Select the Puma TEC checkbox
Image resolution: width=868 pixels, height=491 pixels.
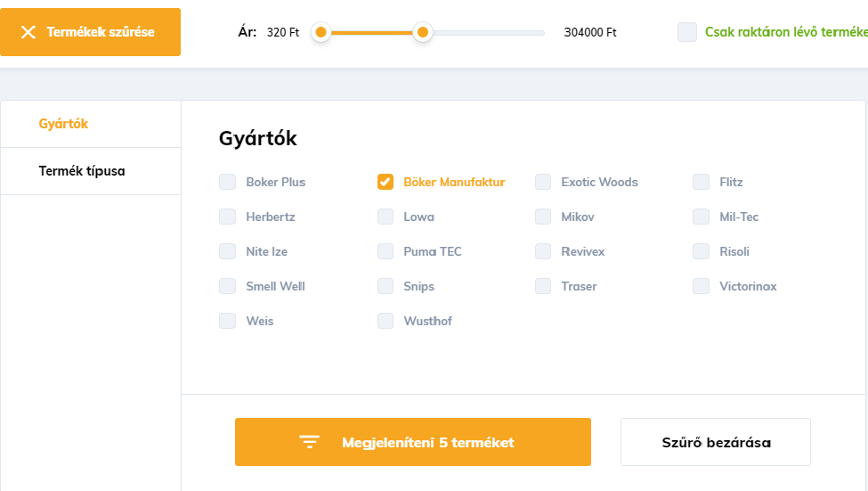pyautogui.click(x=385, y=251)
